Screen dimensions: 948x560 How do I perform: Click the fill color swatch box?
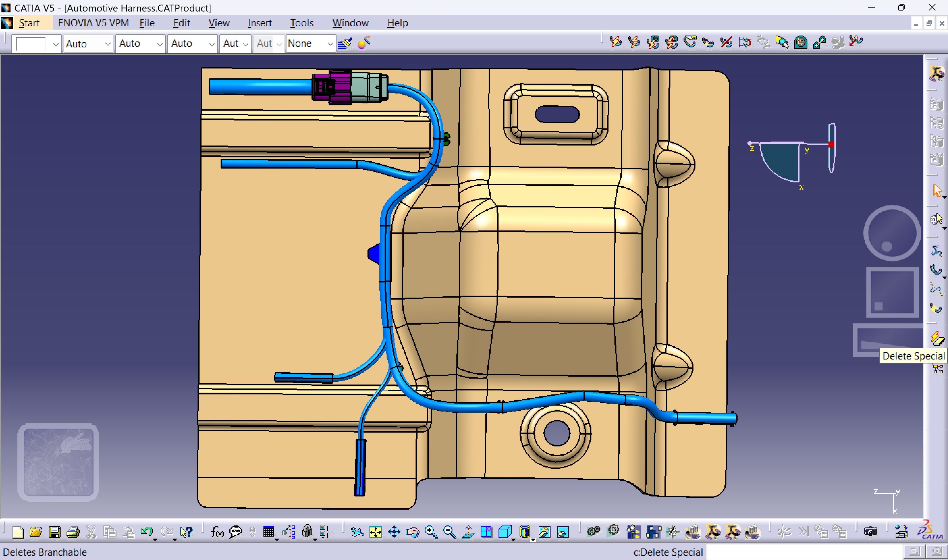(31, 44)
